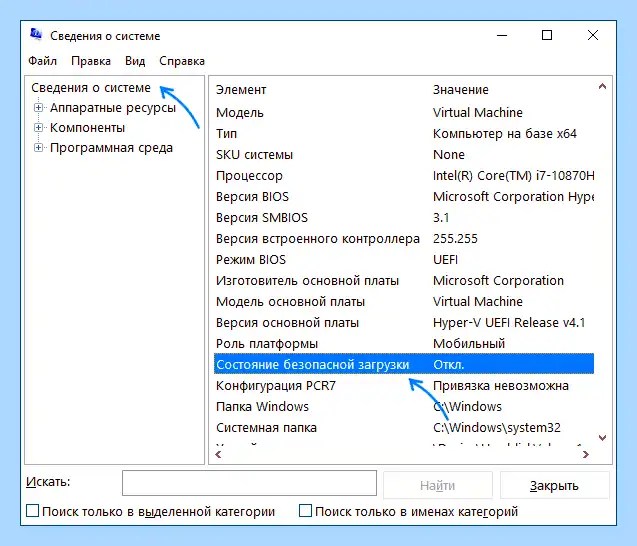Click the horizontal scrollbar right arrow
Viewport: 637px width, 546px height.
click(585, 454)
